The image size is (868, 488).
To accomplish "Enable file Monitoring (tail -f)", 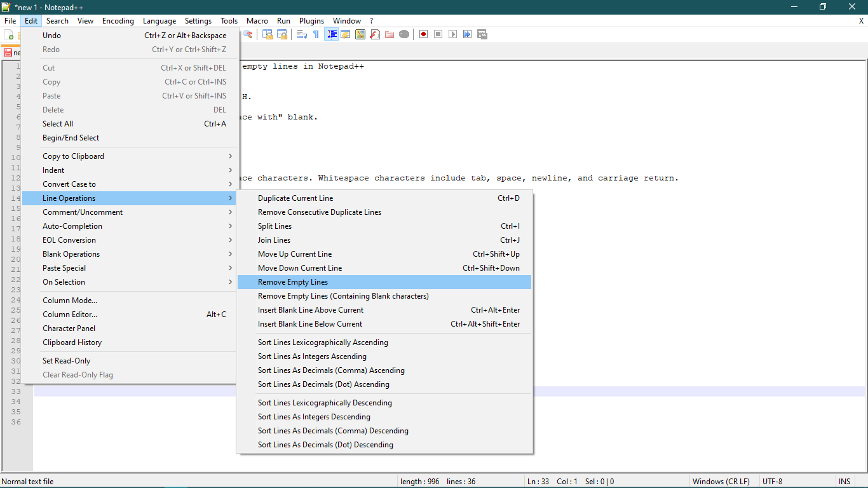I will click(x=404, y=34).
